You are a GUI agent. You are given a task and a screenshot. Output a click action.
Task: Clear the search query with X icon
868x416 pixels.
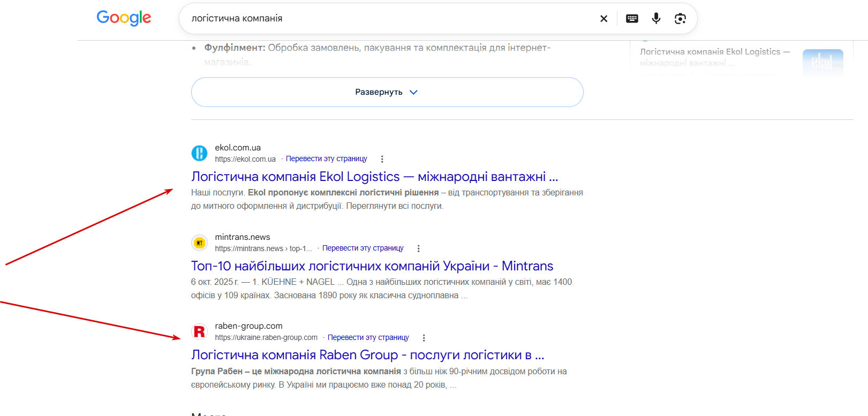pos(603,19)
